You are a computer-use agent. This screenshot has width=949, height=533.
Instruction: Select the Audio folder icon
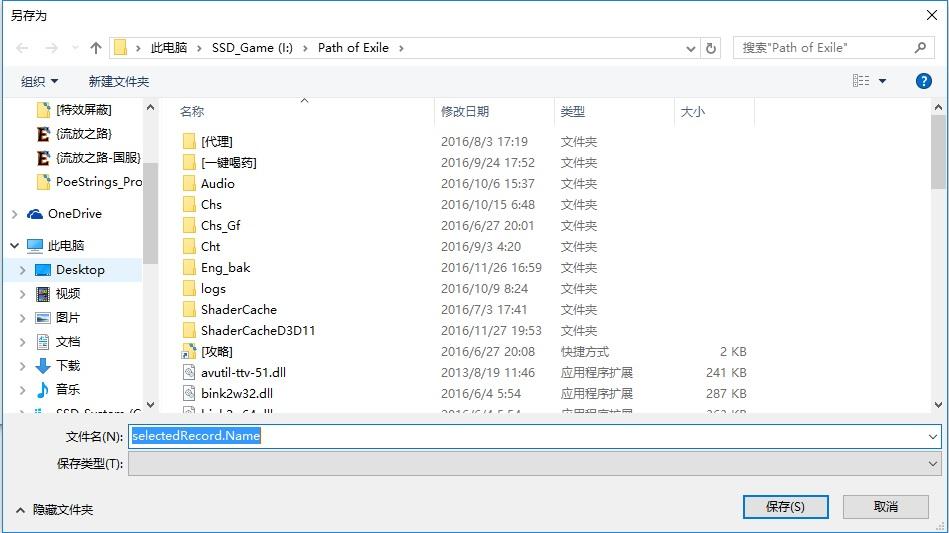[x=189, y=184]
